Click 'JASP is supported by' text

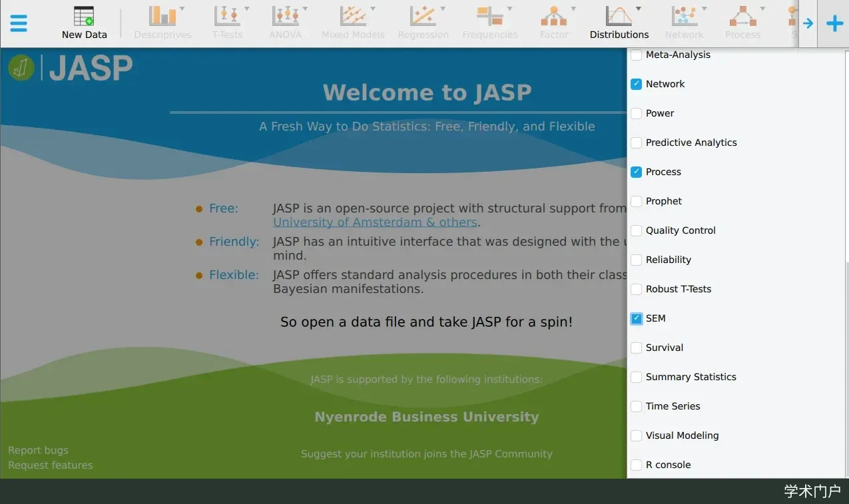(x=426, y=379)
